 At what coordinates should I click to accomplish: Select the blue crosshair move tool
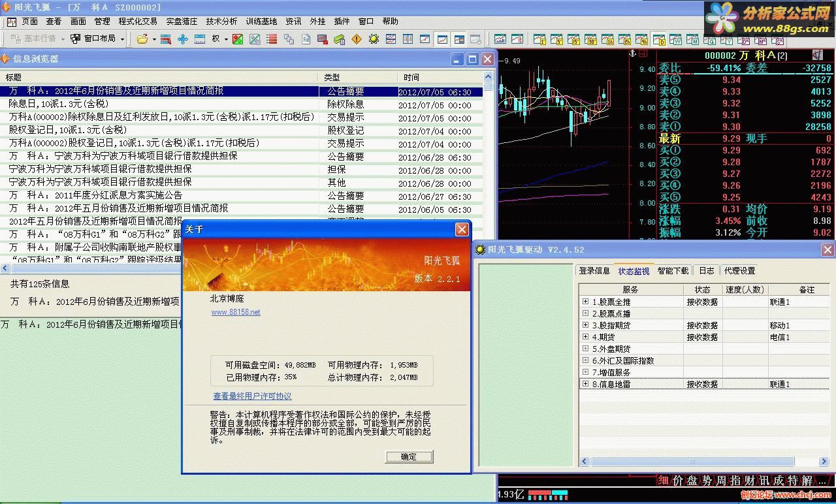[183, 39]
